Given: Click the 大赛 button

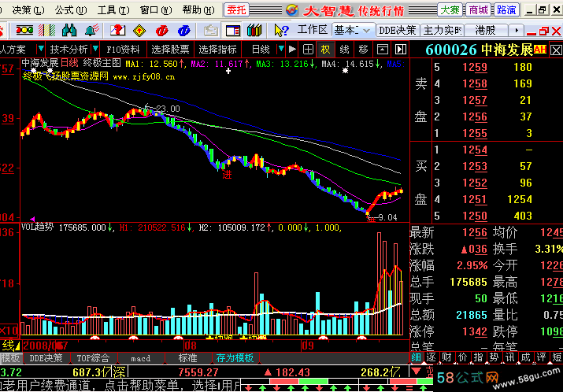Looking at the screenshot, I should (450, 10).
